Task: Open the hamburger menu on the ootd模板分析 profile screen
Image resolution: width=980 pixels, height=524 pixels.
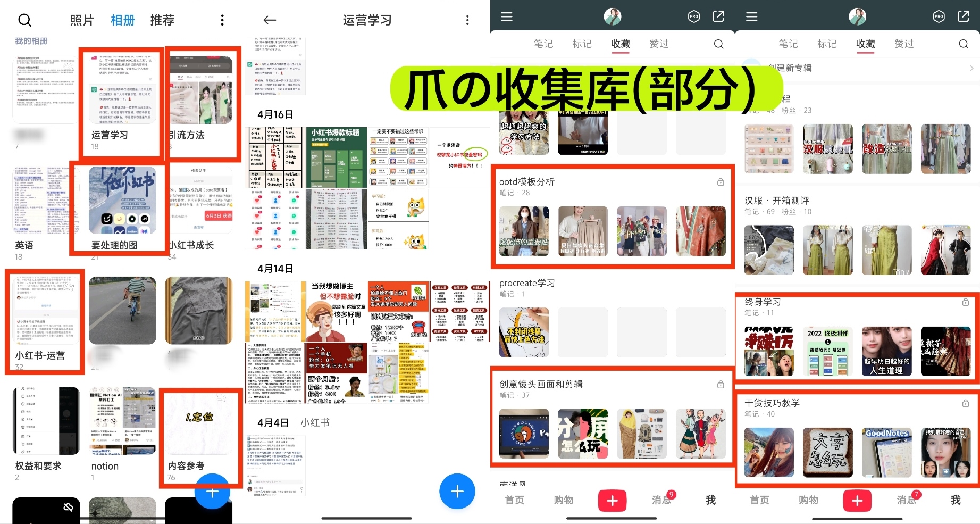Action: [x=507, y=16]
